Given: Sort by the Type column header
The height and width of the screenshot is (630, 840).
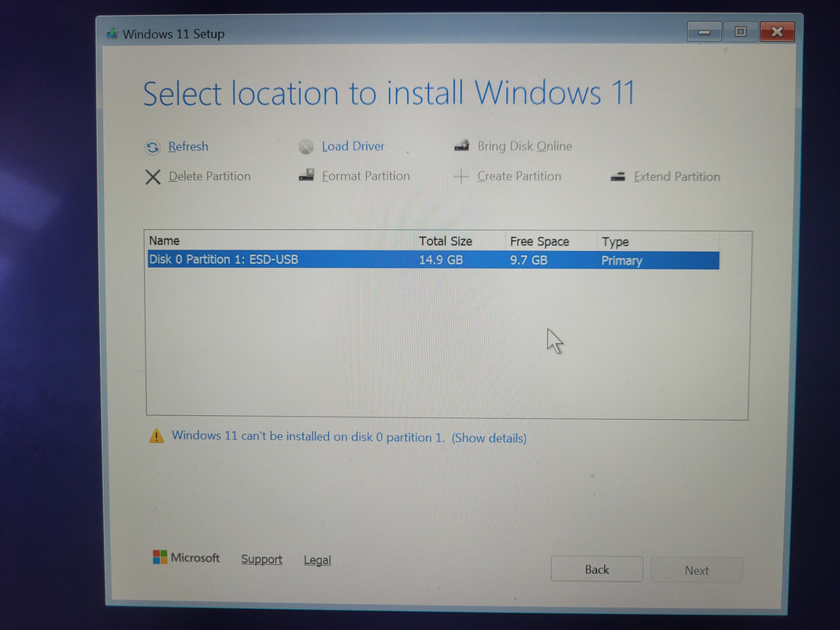Looking at the screenshot, I should [x=658, y=242].
